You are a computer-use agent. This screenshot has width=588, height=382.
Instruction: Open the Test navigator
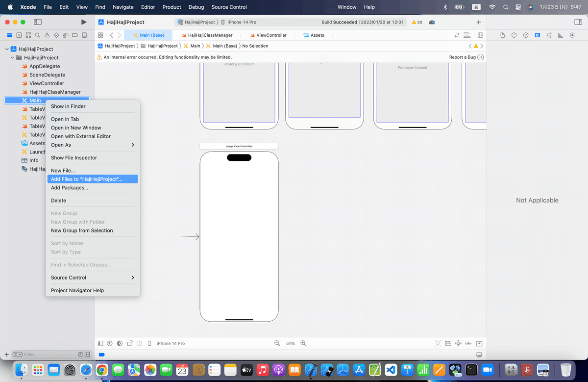coord(56,35)
